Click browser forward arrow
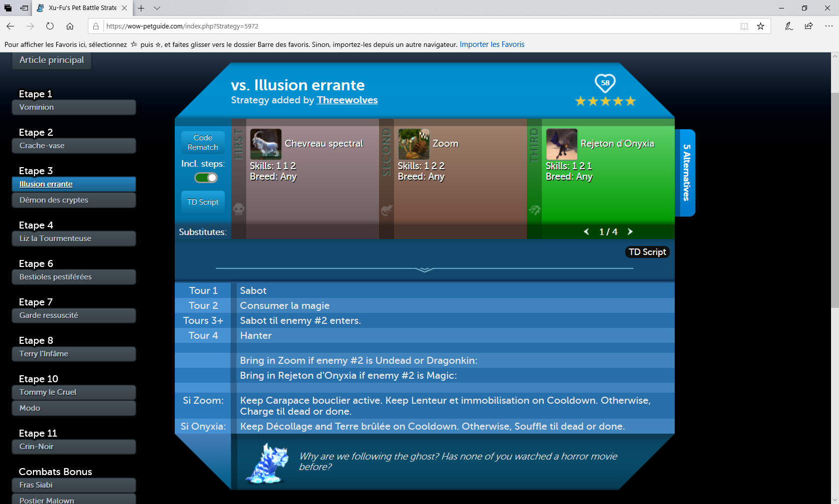Viewport: 839px width, 504px height. pos(30,26)
